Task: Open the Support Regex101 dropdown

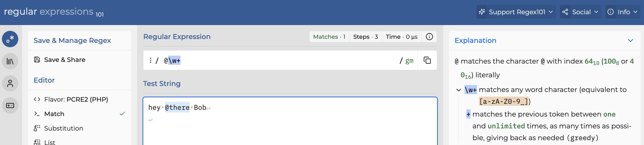Action: (516, 12)
